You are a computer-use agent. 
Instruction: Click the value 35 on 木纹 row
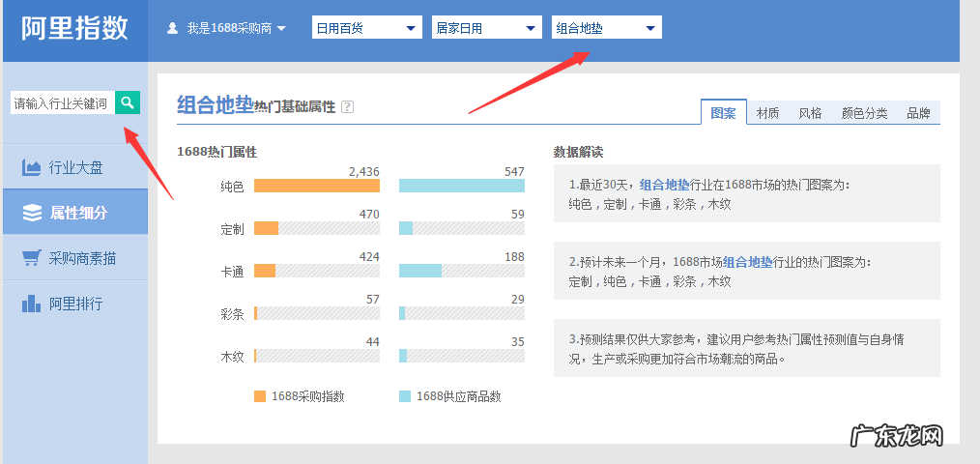point(517,342)
